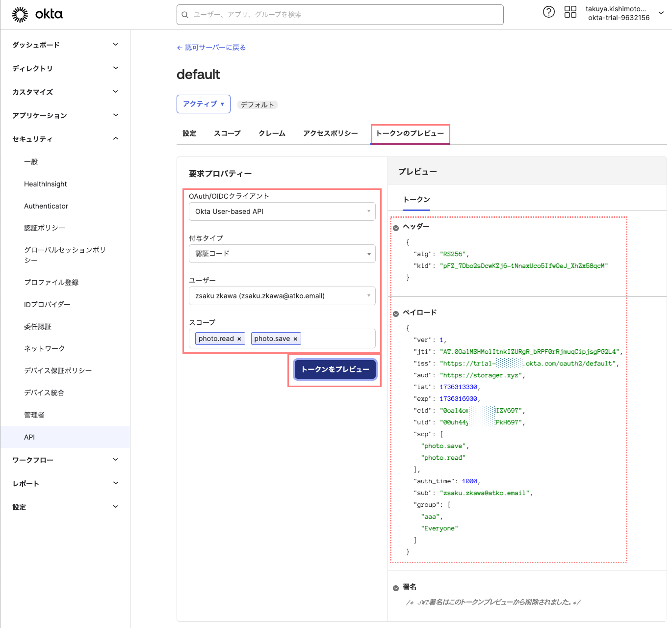Open グローバルセッションポリシー in the sidebar
672x628 pixels.
[65, 255]
